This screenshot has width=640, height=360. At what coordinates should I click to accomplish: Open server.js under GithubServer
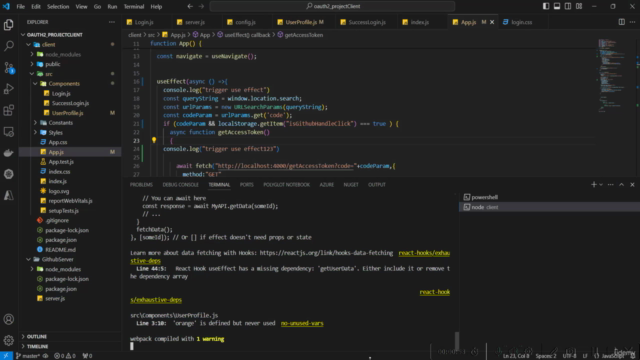[55, 298]
